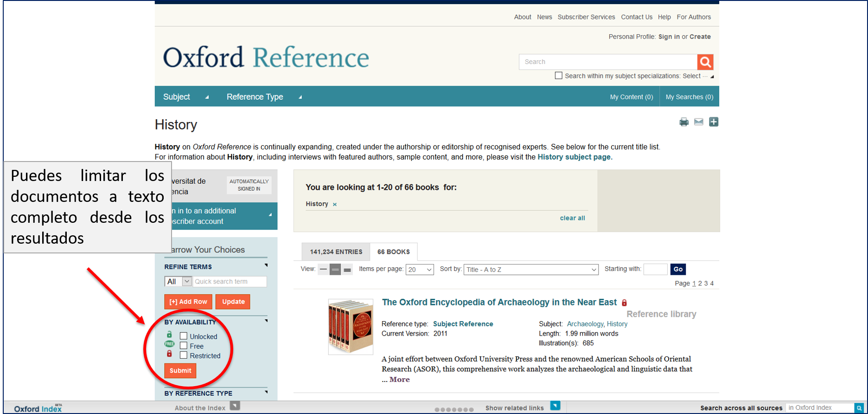Open the Reference Type dropdown menu
This screenshot has height=414, width=868.
point(264,97)
